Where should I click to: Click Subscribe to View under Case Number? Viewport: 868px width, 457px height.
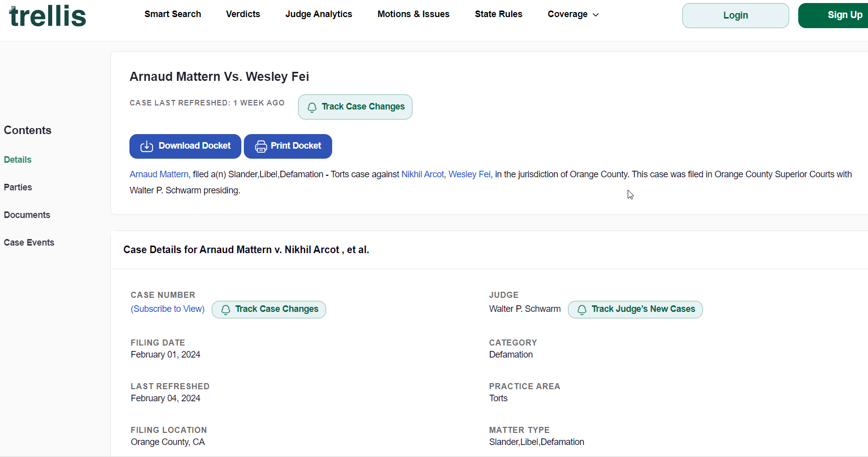pyautogui.click(x=167, y=308)
